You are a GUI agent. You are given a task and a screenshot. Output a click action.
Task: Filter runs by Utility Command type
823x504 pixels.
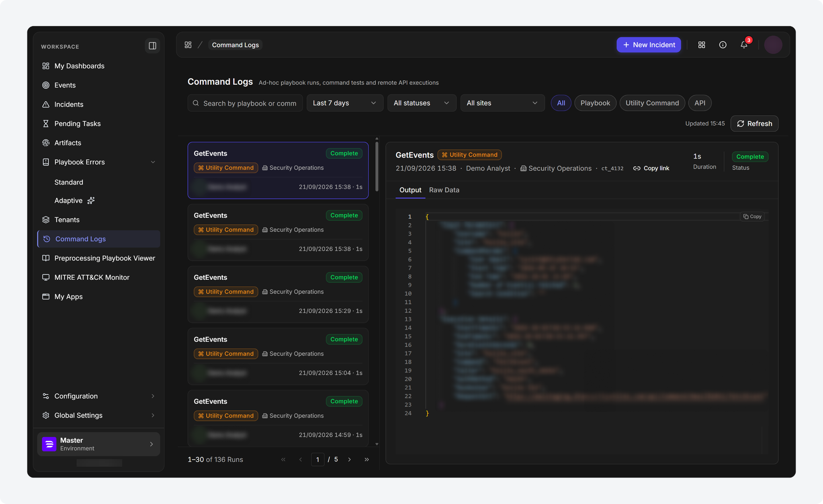[652, 103]
